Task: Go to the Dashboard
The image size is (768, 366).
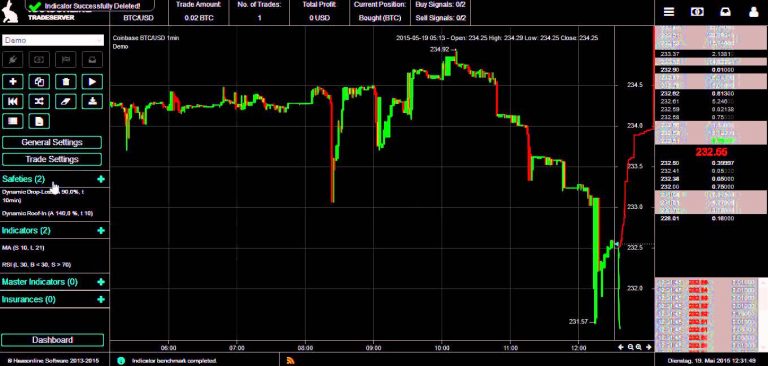Action: click(52, 340)
